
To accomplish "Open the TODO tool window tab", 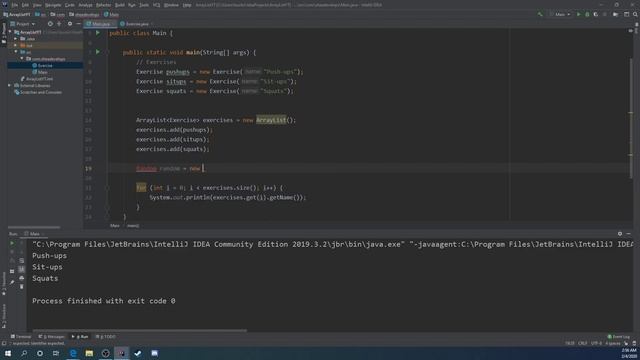I will pos(106,336).
